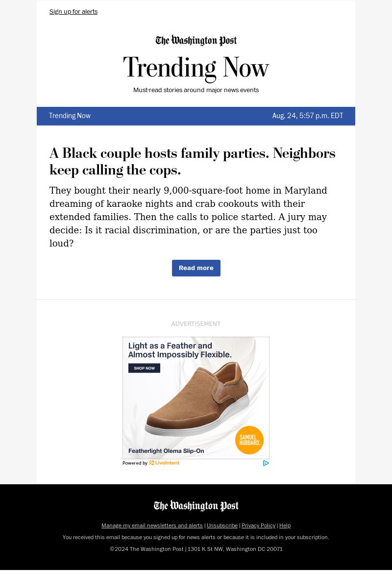Click the Light as a Feather ad headline
Screen dimensions: 392x571
[180, 350]
